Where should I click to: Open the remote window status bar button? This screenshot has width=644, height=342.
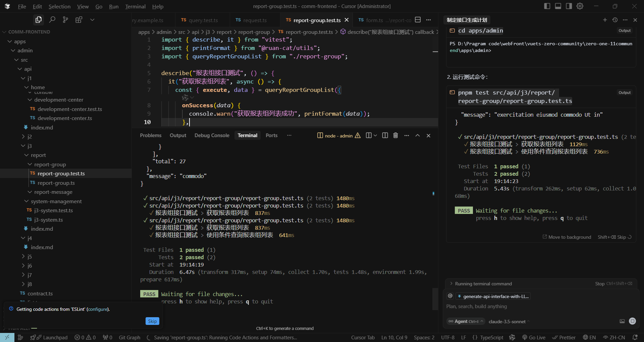click(x=7, y=337)
